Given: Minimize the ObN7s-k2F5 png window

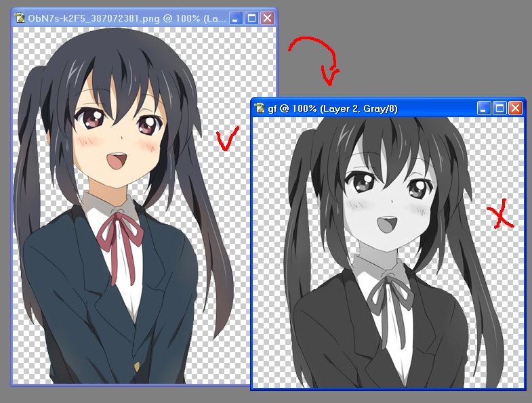Looking at the screenshot, I should [235, 18].
